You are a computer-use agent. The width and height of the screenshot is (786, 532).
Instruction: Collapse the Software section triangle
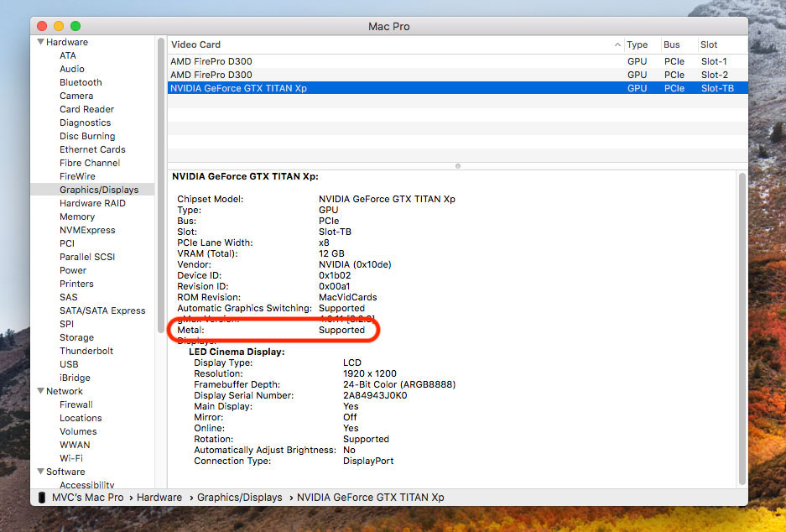click(x=41, y=472)
